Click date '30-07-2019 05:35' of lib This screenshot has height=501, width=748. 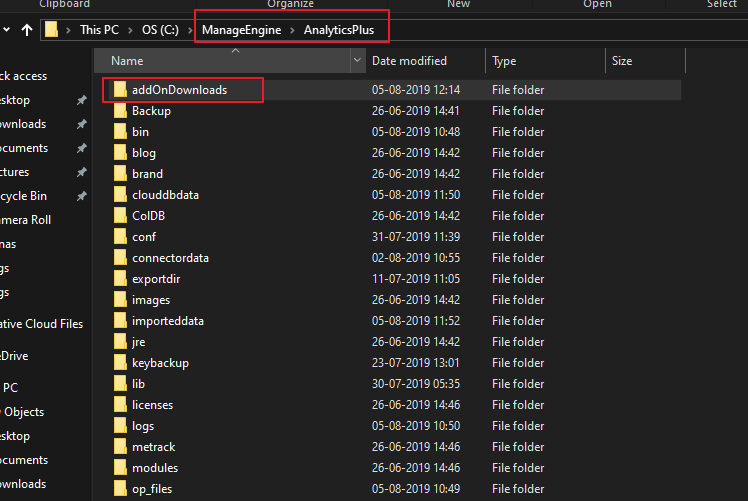coord(416,384)
